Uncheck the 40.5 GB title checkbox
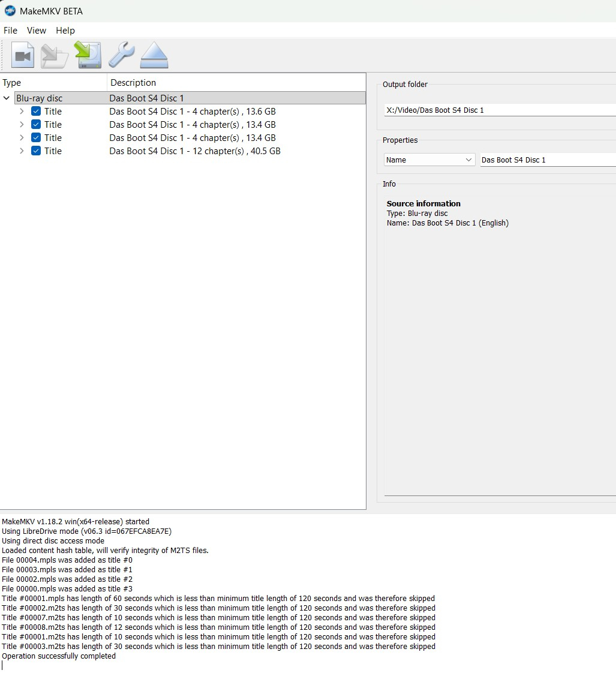The image size is (616, 688). point(36,151)
